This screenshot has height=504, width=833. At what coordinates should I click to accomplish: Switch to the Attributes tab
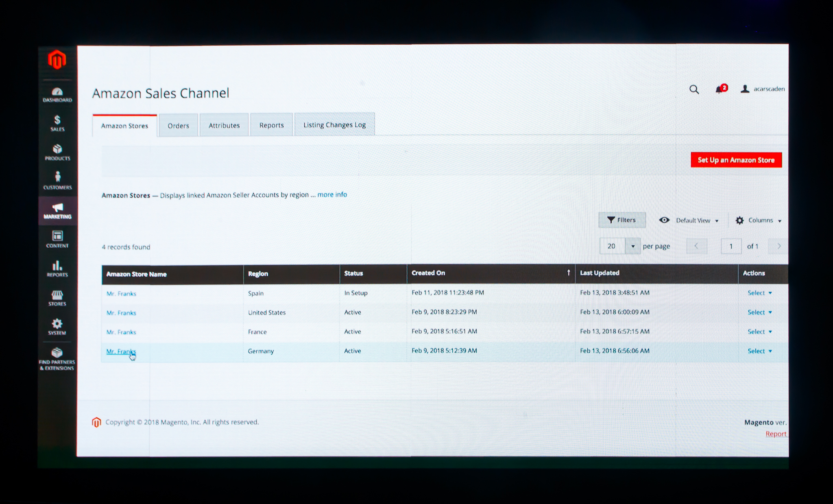tap(224, 125)
